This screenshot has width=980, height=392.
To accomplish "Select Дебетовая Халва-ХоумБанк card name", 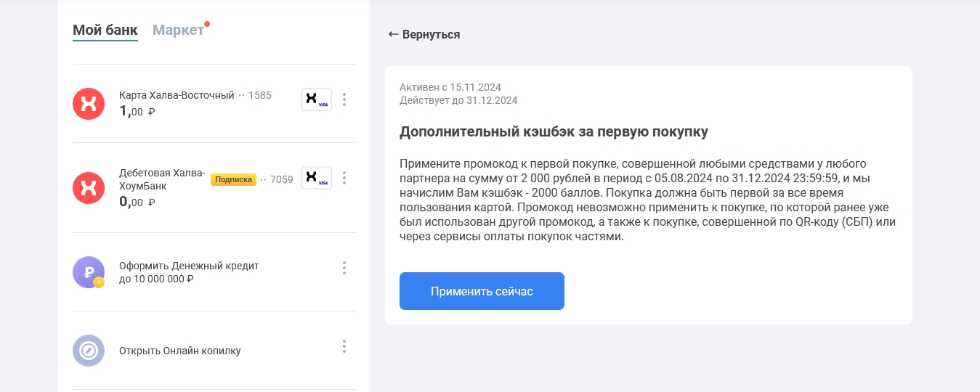I will 163,179.
